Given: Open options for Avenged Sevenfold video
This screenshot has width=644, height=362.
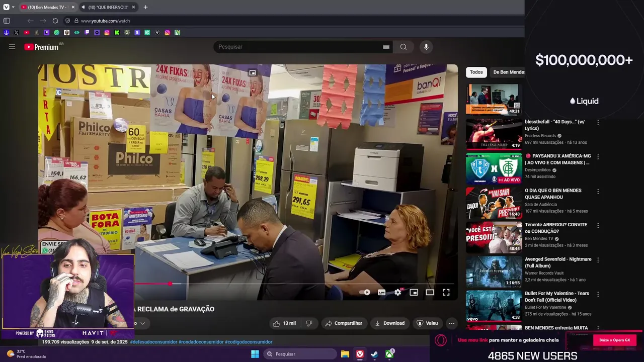Looking at the screenshot, I should pos(598,259).
